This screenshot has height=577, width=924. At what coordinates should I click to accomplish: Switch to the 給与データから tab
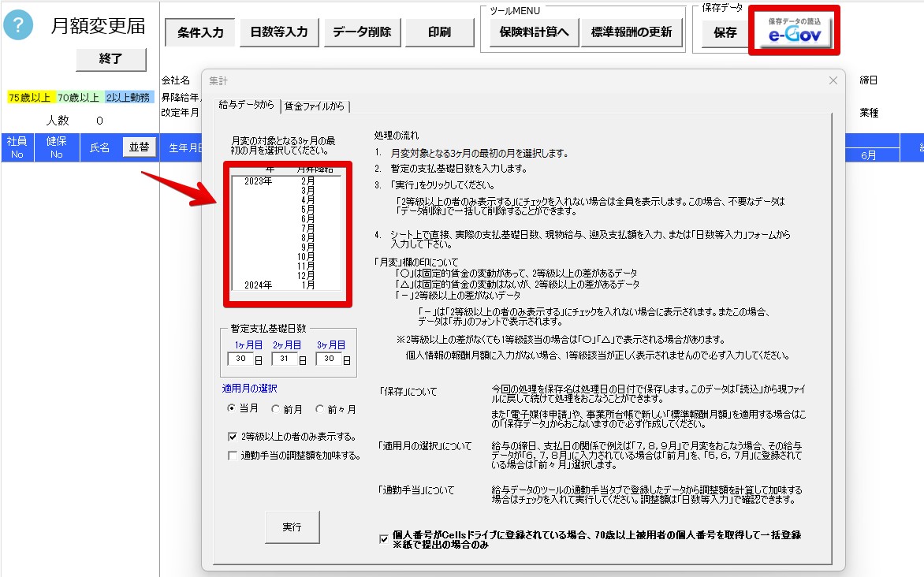pos(246,104)
